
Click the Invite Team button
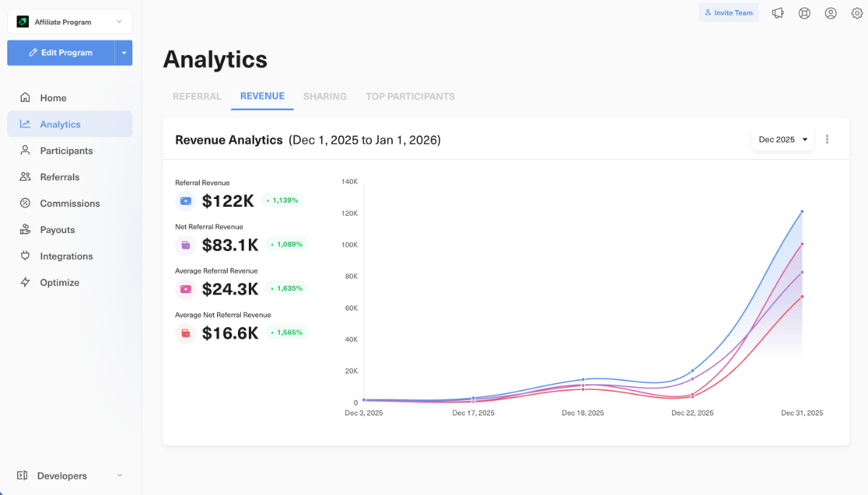(728, 13)
